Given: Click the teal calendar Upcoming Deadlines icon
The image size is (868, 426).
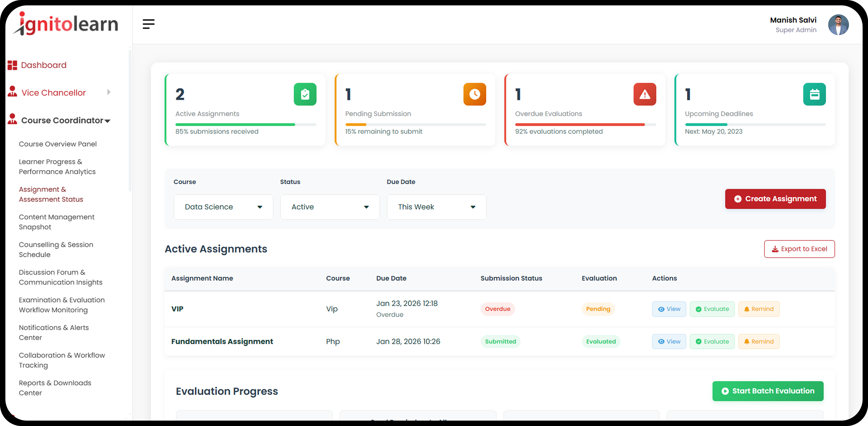Looking at the screenshot, I should pos(814,94).
